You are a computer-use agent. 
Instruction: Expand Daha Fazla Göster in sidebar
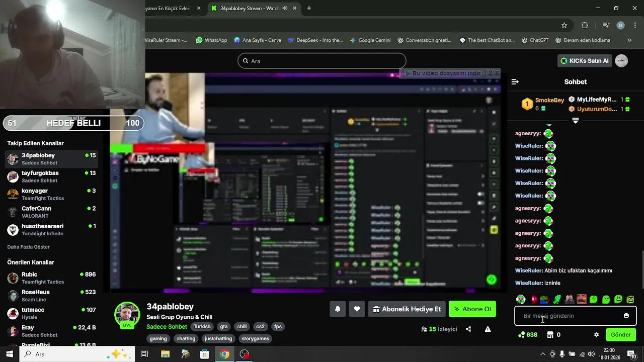[x=28, y=247]
